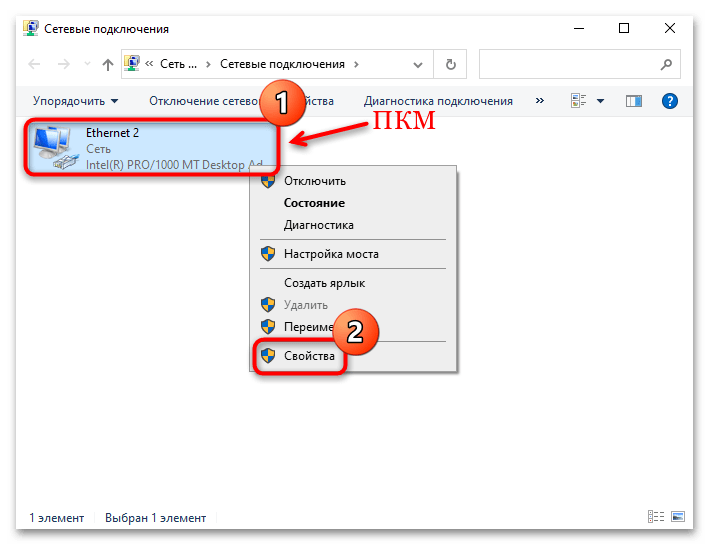This screenshot has width=709, height=545.
Task: Click the Forward navigation arrow
Action: coord(64,64)
